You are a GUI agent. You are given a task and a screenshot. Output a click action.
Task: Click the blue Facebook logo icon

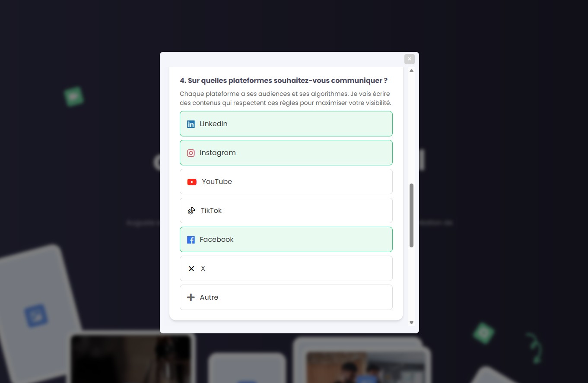tap(191, 240)
